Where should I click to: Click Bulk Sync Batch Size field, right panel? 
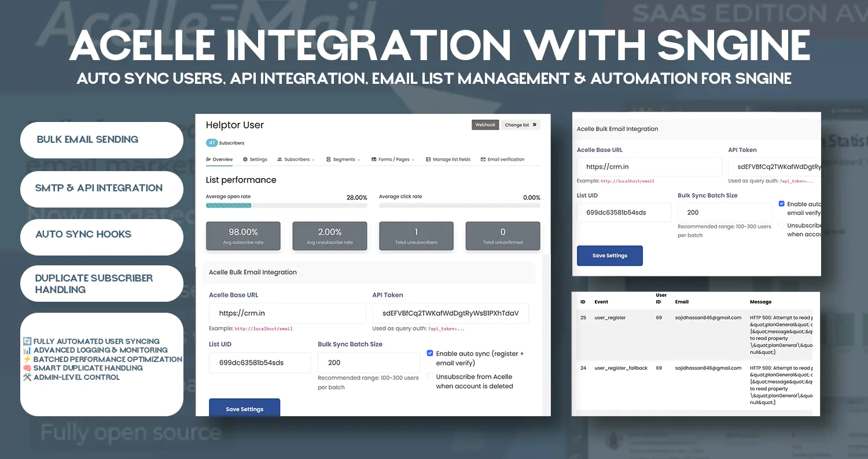[x=724, y=212]
